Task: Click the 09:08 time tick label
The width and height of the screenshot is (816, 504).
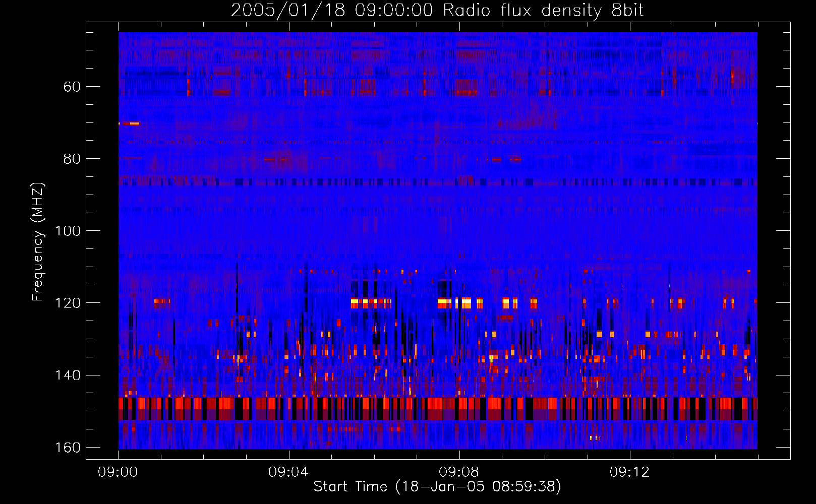Action: (459, 472)
